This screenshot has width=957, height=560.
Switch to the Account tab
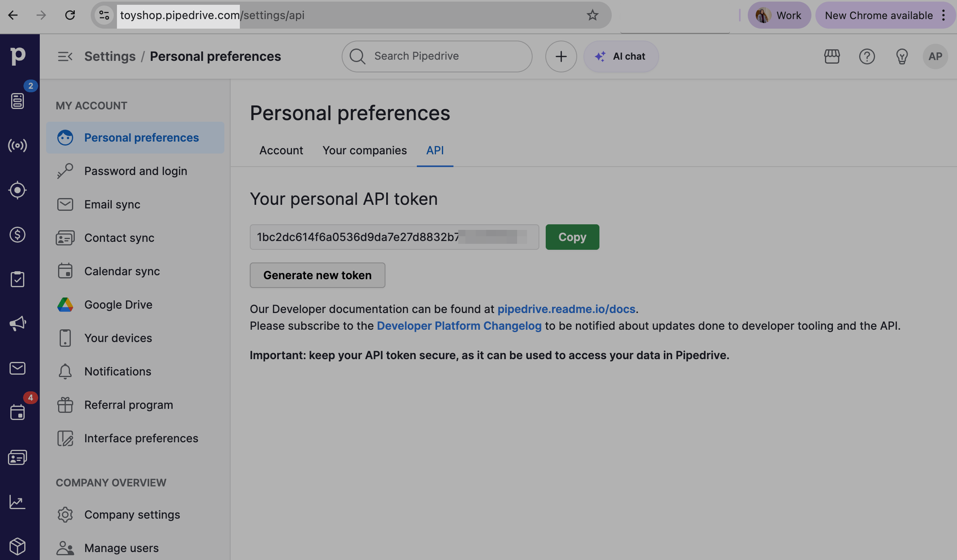pyautogui.click(x=281, y=150)
